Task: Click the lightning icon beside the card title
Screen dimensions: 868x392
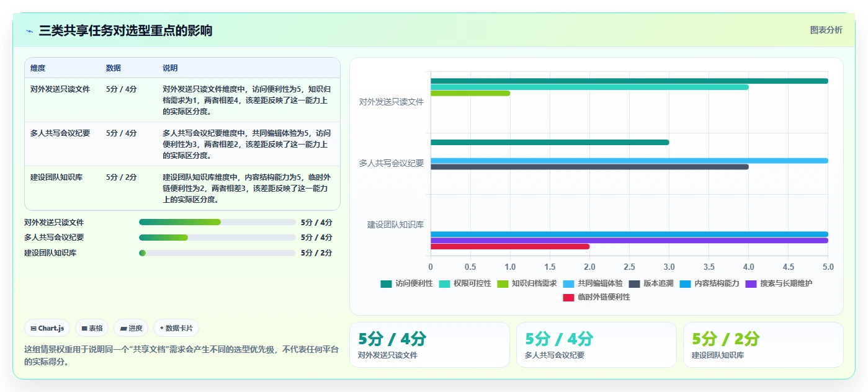Action: 29,31
